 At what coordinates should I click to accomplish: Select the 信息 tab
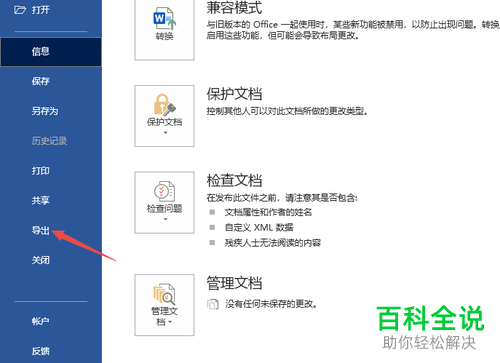51,52
